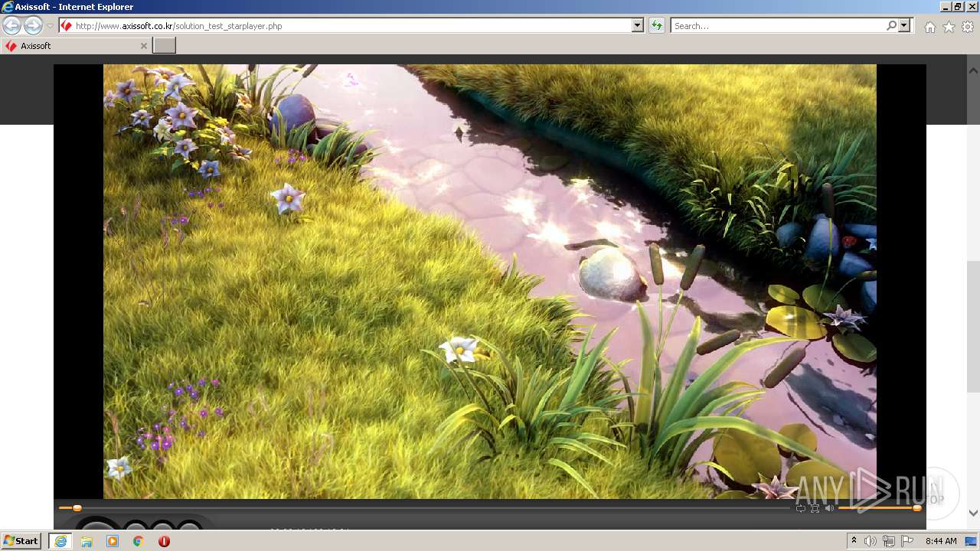Open Action Center flag icon
The height and width of the screenshot is (551, 980).
coord(907,541)
